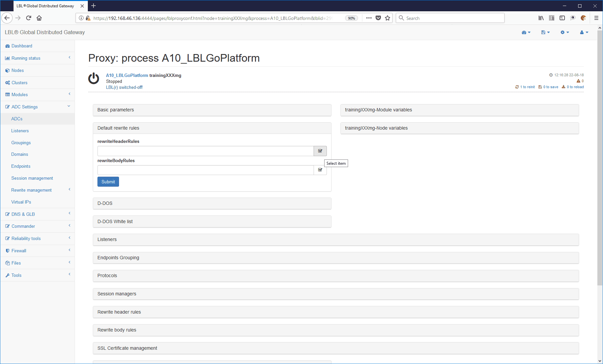
Task: Open the dashboard dropdown icon in header
Action: coord(526,32)
